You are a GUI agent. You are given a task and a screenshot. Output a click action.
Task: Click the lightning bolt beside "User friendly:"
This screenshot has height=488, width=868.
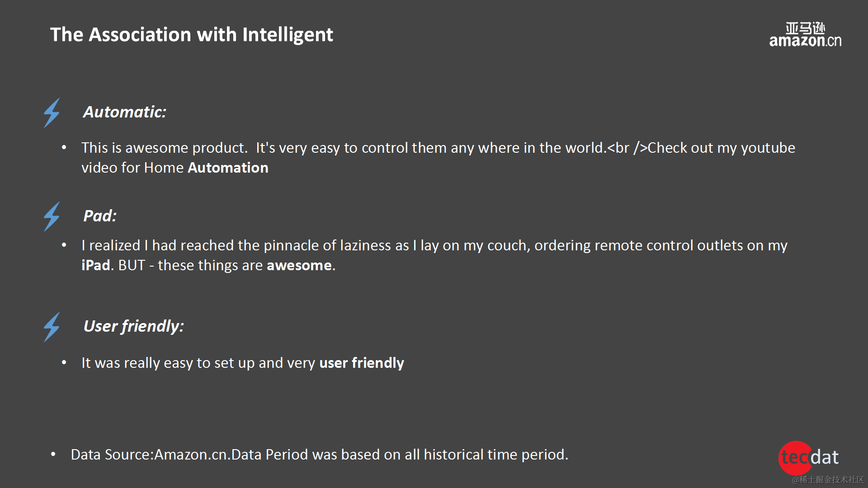coord(52,327)
